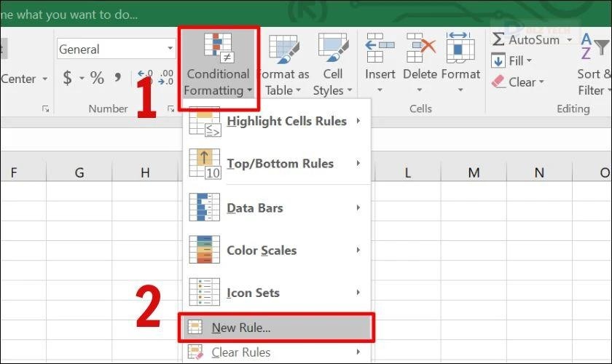Click the Center alignment button
This screenshot has width=612, height=364.
[x=18, y=79]
